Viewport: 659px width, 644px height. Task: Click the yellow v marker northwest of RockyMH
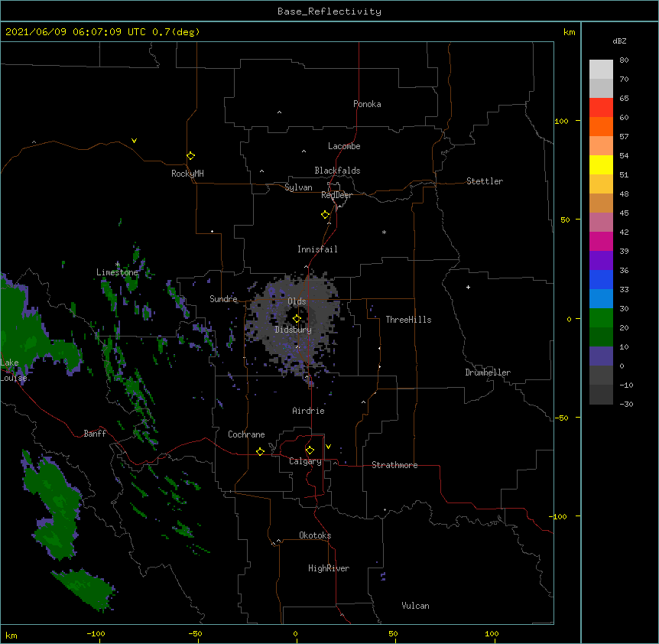click(134, 141)
